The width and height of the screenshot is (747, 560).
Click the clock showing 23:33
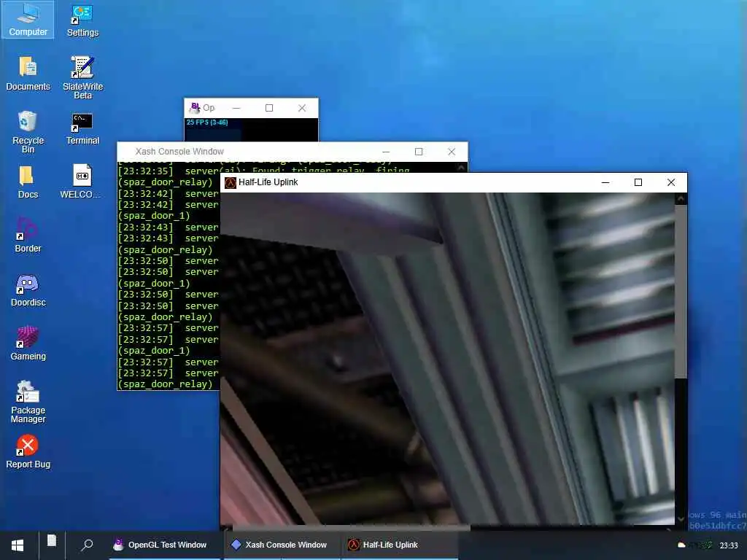click(x=729, y=545)
